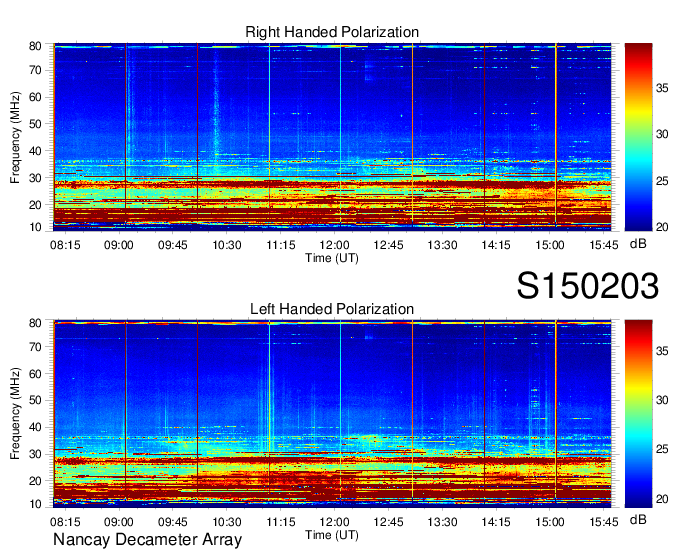Click the 20 dB tick on Right Handed colorbar
The width and height of the screenshot is (680, 552).
click(662, 227)
